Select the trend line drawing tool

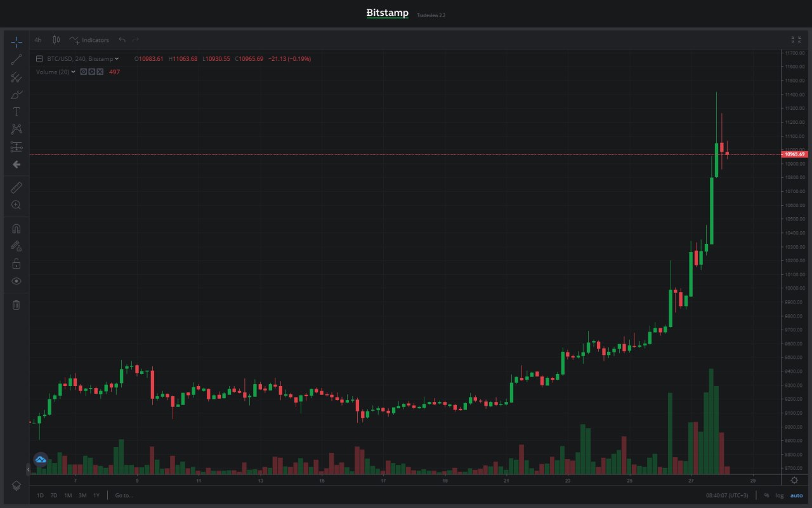click(x=16, y=60)
